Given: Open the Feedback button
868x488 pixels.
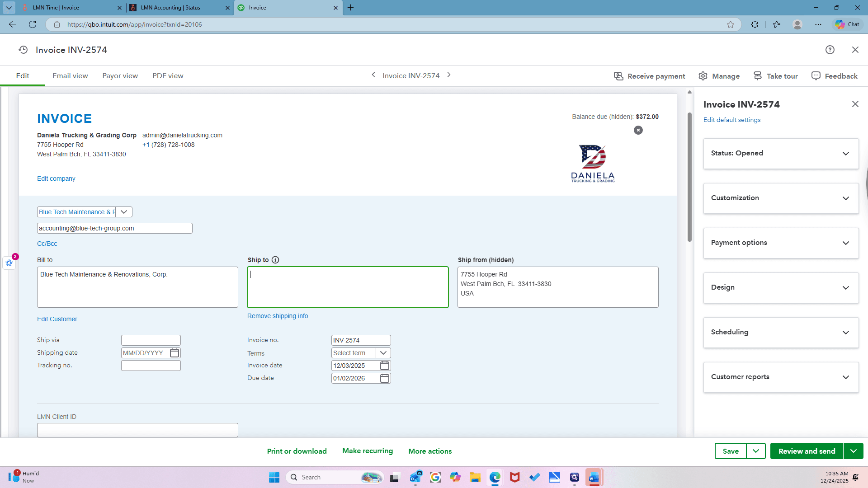Looking at the screenshot, I should click(835, 76).
